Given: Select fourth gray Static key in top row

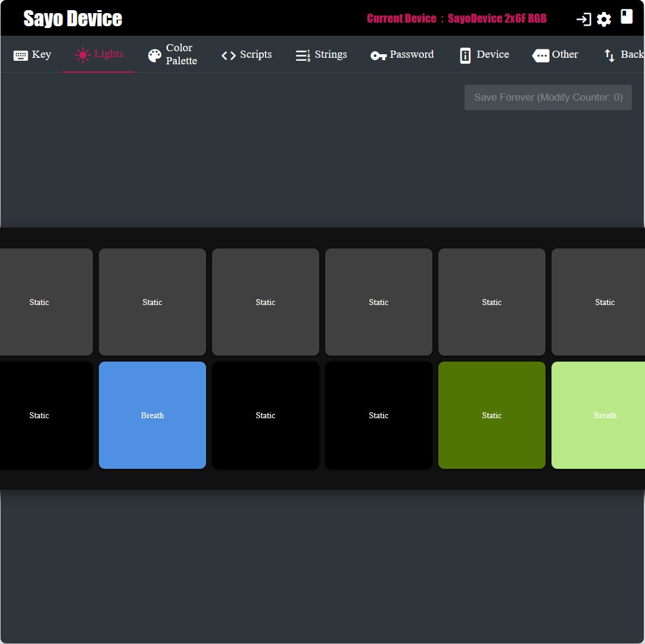Looking at the screenshot, I should point(378,302).
